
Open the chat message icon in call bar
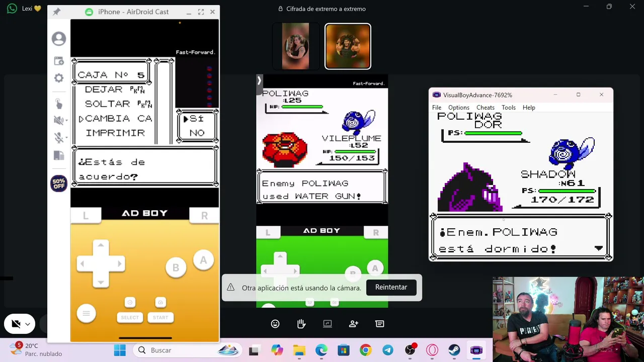pyautogui.click(x=380, y=324)
